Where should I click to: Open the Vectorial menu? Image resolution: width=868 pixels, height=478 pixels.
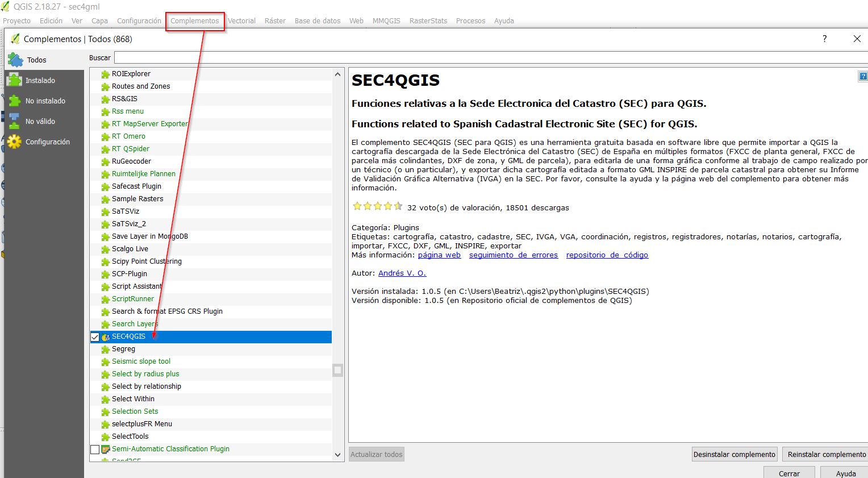click(x=241, y=21)
